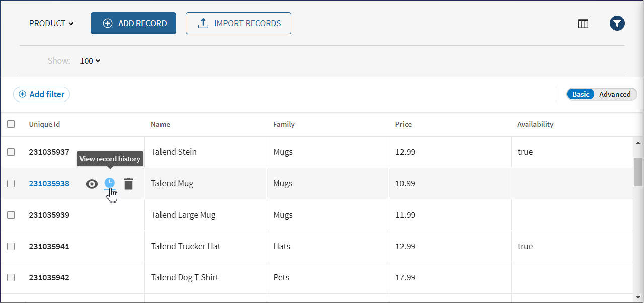Screen dimensions: 644x303
Task: Click the Talend Dog T-Shirt name cell
Action: 185,277
